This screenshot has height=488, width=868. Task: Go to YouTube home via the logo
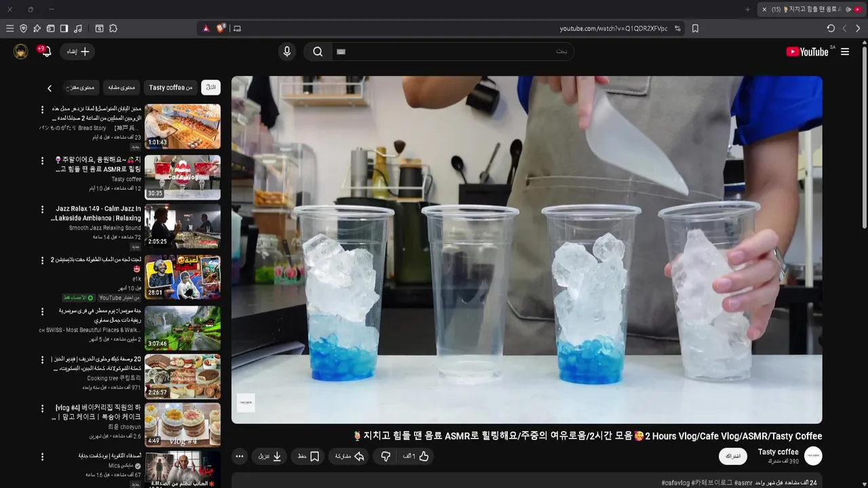pos(807,52)
